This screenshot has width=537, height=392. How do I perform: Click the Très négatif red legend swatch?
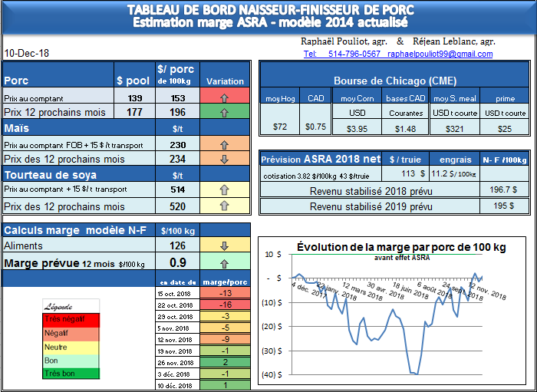coord(70,319)
